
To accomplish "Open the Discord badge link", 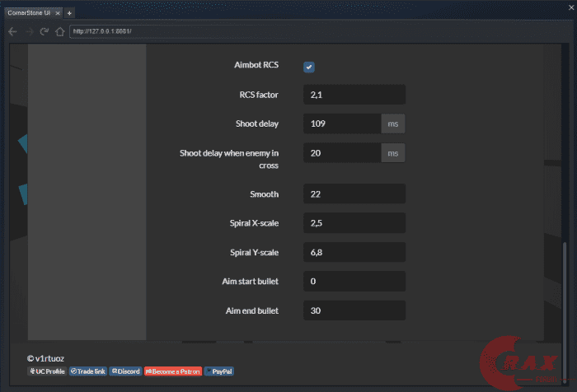I will click(125, 371).
